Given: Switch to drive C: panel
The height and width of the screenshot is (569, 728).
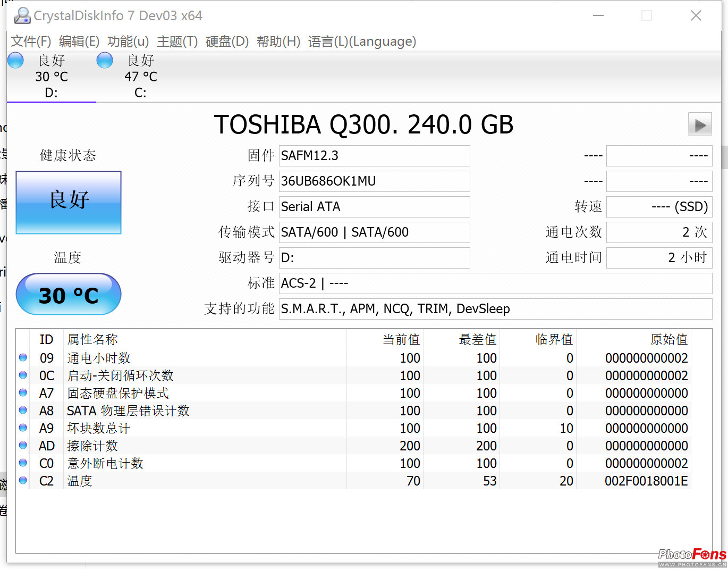Looking at the screenshot, I should (x=139, y=76).
